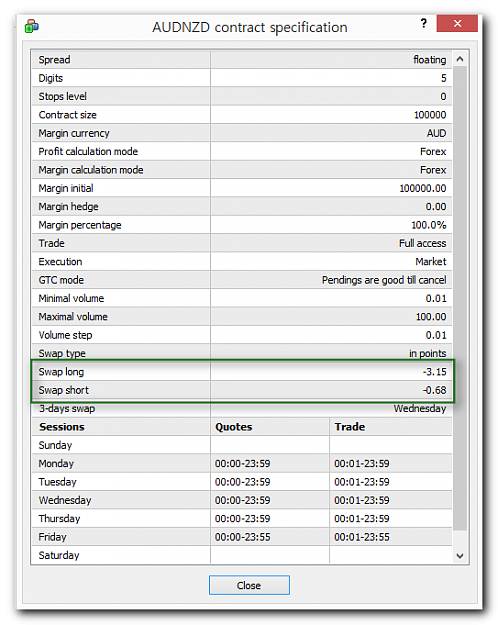Click the Margin currency value AUD

[436, 133]
